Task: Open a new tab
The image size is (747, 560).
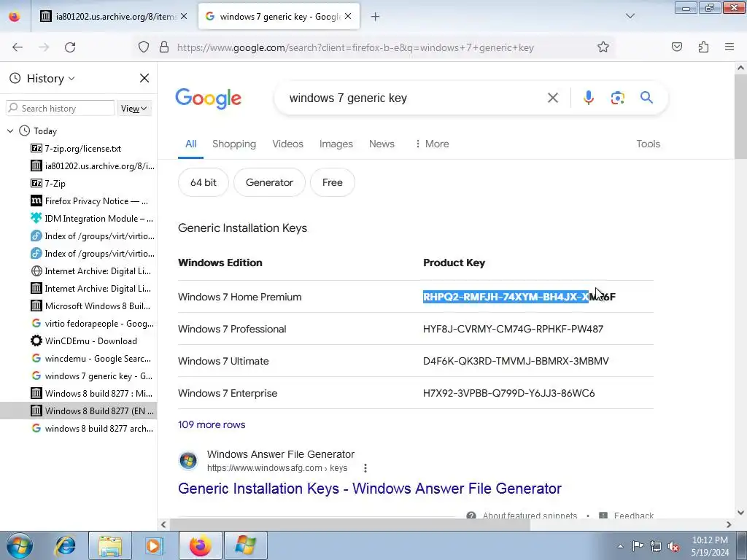Action: pyautogui.click(x=376, y=17)
